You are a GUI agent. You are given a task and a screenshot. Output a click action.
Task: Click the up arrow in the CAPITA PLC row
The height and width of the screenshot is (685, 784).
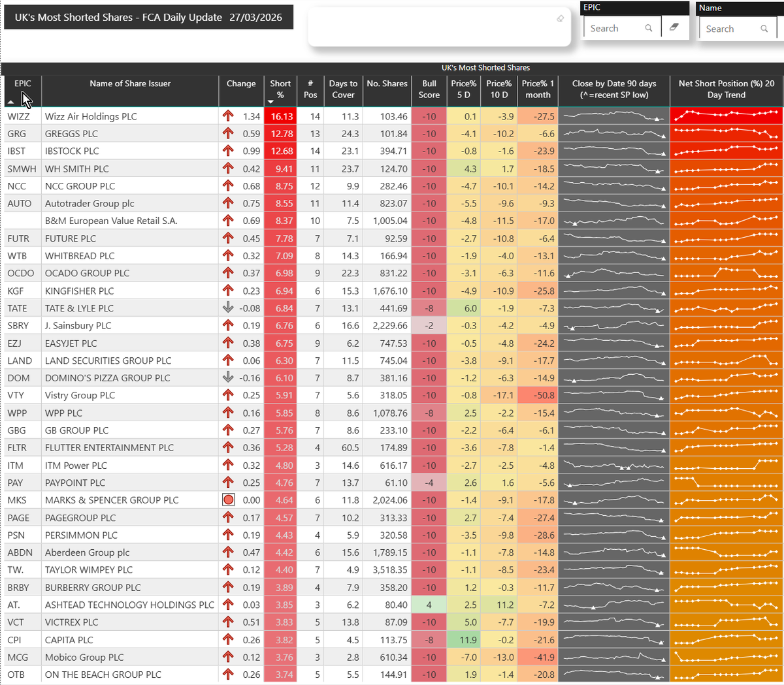pyautogui.click(x=228, y=640)
